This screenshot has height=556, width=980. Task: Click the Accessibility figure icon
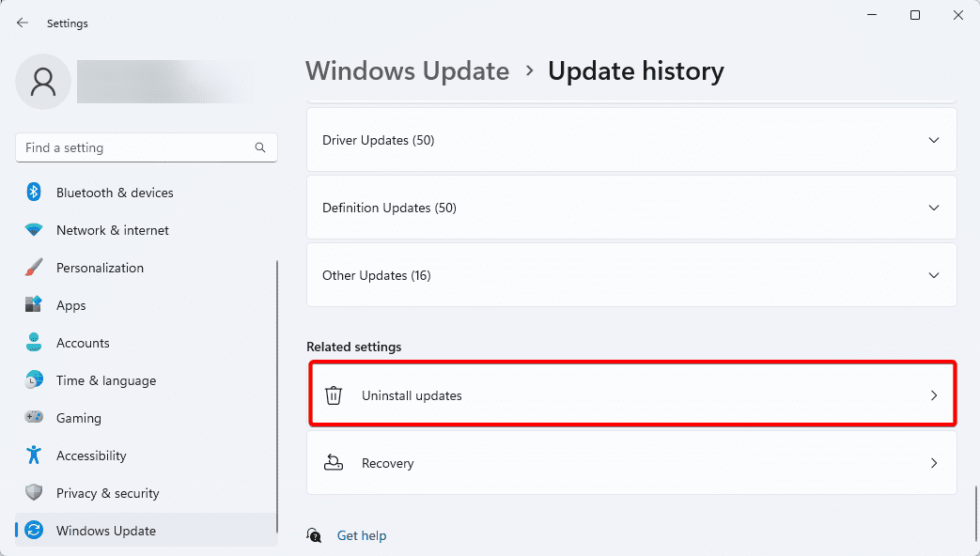pos(34,455)
